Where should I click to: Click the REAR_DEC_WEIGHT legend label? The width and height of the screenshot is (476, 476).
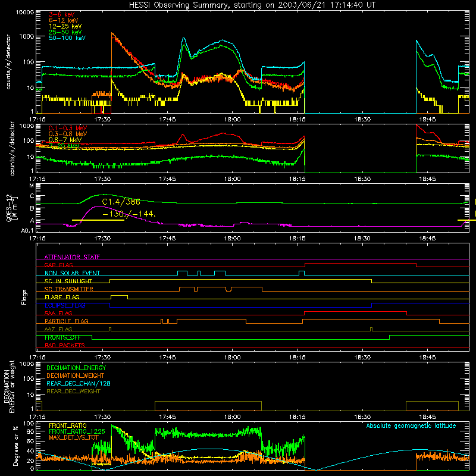coord(73,392)
